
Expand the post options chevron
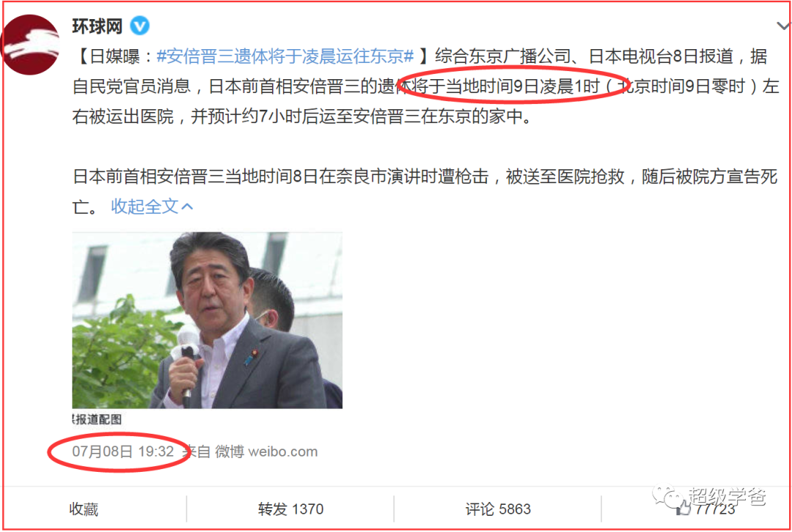[x=783, y=26]
